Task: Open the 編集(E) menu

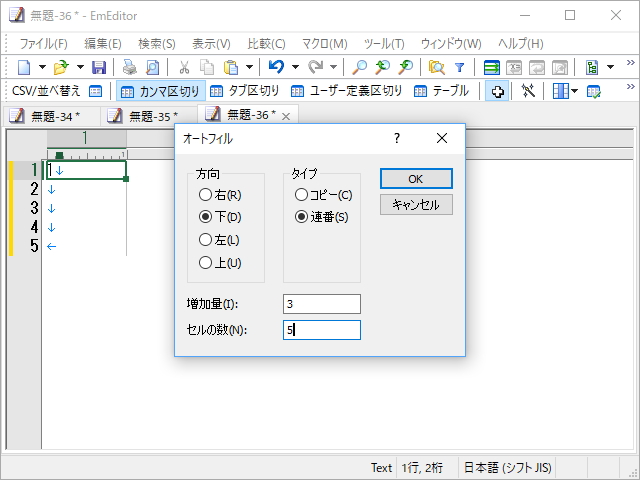Action: point(103,43)
